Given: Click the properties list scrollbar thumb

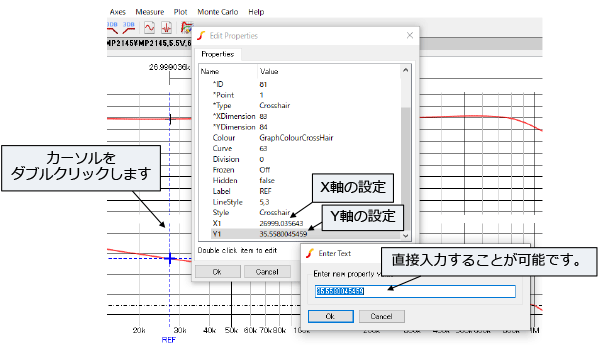Looking at the screenshot, I should coord(406,168).
